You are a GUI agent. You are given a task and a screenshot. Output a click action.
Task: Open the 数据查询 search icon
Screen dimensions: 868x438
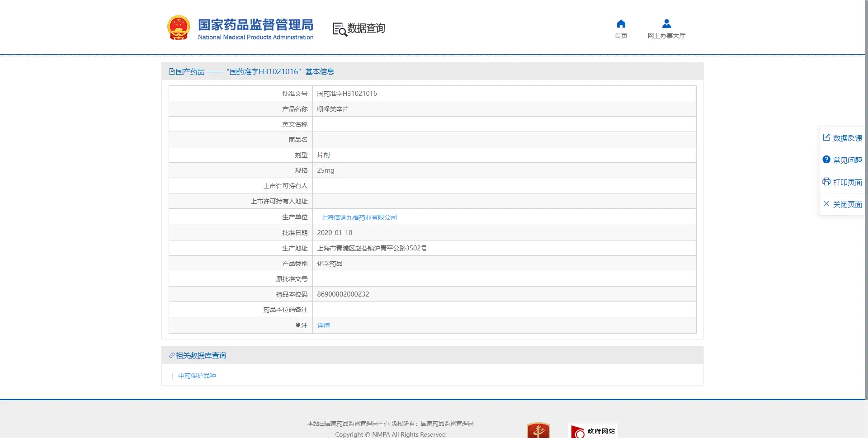tap(338, 28)
